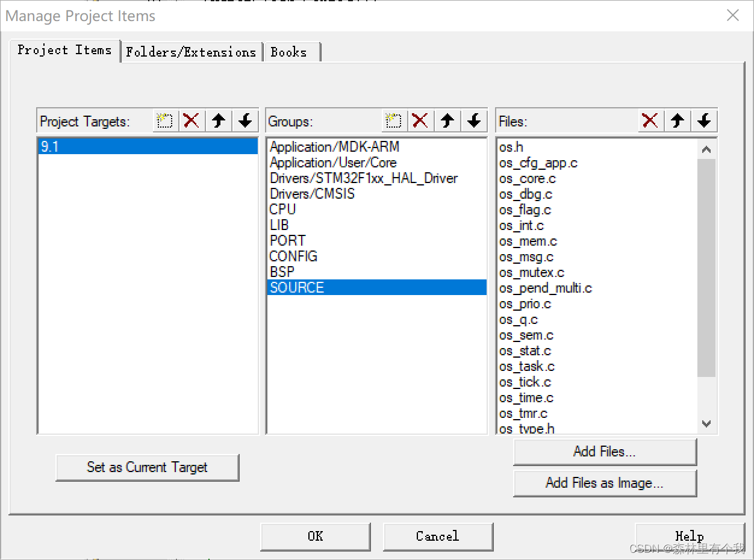Screen dimensions: 754x560
Task: Select the LIB group
Action: pyautogui.click(x=376, y=225)
